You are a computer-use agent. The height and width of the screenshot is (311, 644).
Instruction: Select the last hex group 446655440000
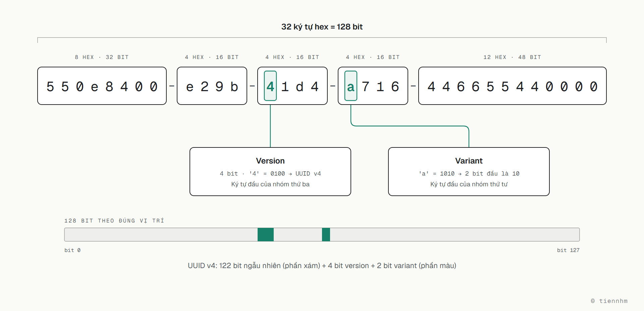[x=513, y=86]
